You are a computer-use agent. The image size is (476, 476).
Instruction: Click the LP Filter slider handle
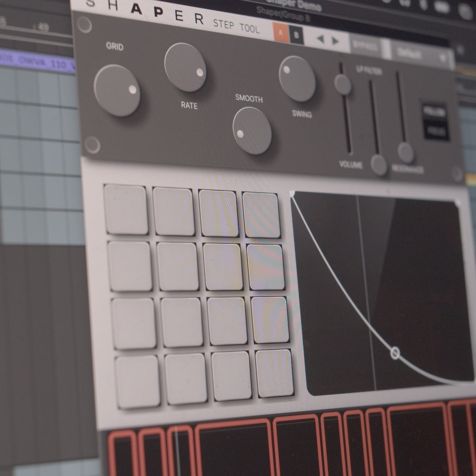point(379,165)
